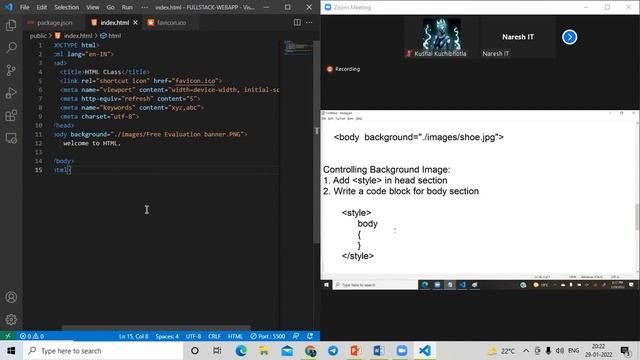Open Action Center notifications icon

(x=625, y=351)
